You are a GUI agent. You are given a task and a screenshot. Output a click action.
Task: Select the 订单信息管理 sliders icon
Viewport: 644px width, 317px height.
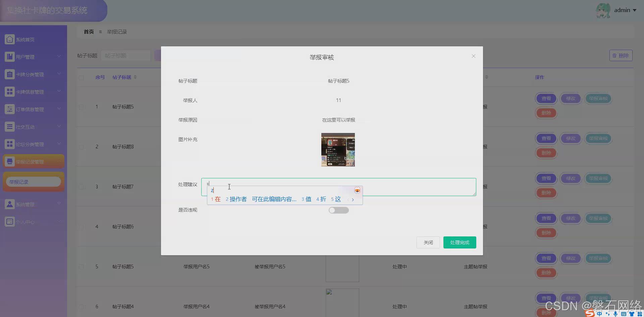pos(9,109)
